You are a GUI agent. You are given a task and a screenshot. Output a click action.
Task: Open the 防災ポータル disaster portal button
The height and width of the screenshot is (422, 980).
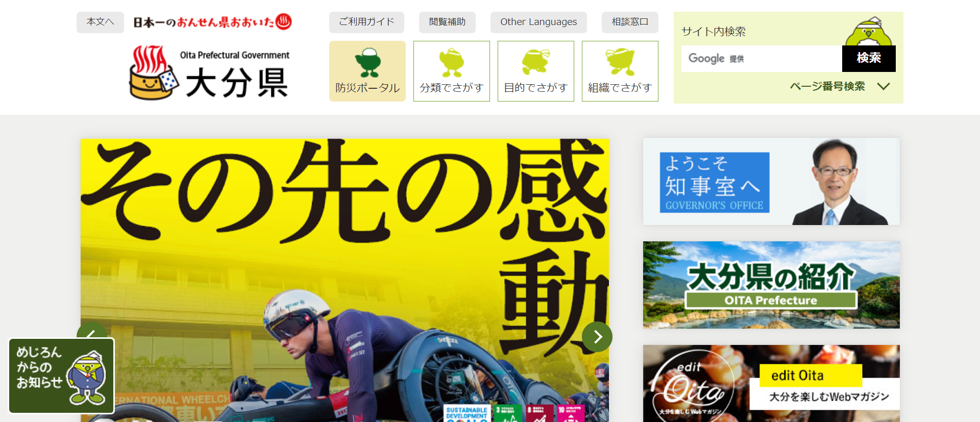(x=367, y=71)
